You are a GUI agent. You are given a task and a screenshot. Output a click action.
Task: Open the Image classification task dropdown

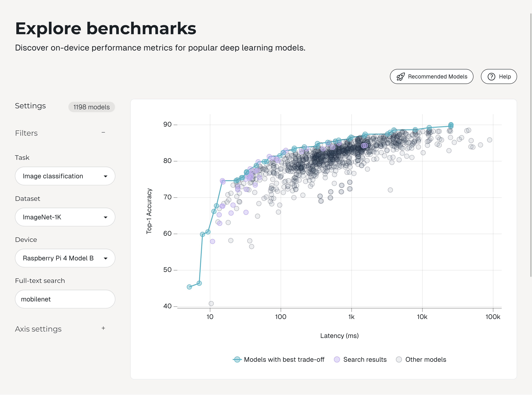pyautogui.click(x=65, y=176)
